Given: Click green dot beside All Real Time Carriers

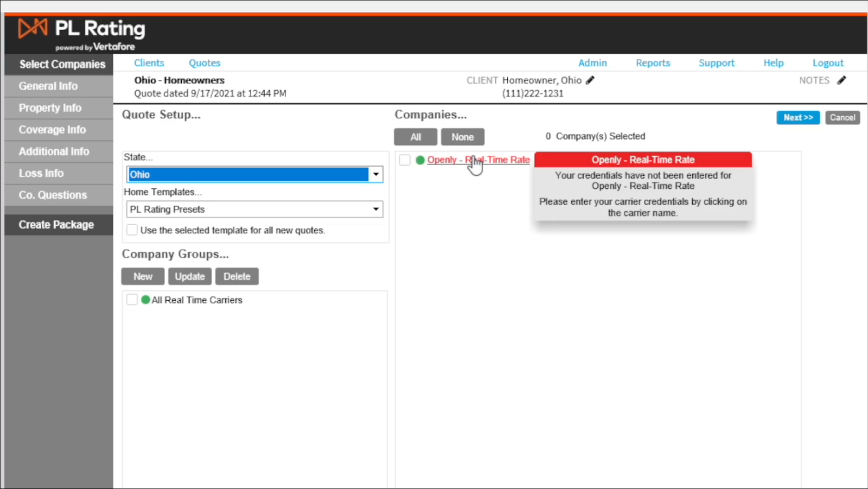Looking at the screenshot, I should pyautogui.click(x=145, y=300).
